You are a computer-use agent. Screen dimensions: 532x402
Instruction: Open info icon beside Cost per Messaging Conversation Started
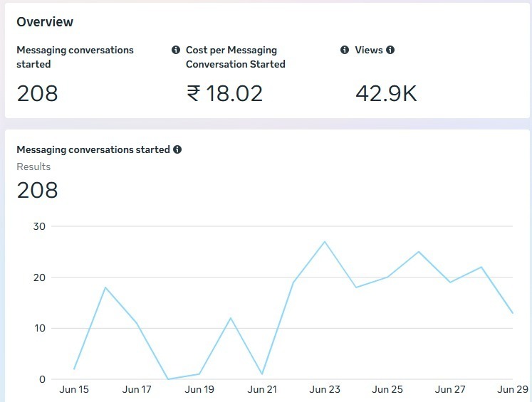tap(345, 50)
